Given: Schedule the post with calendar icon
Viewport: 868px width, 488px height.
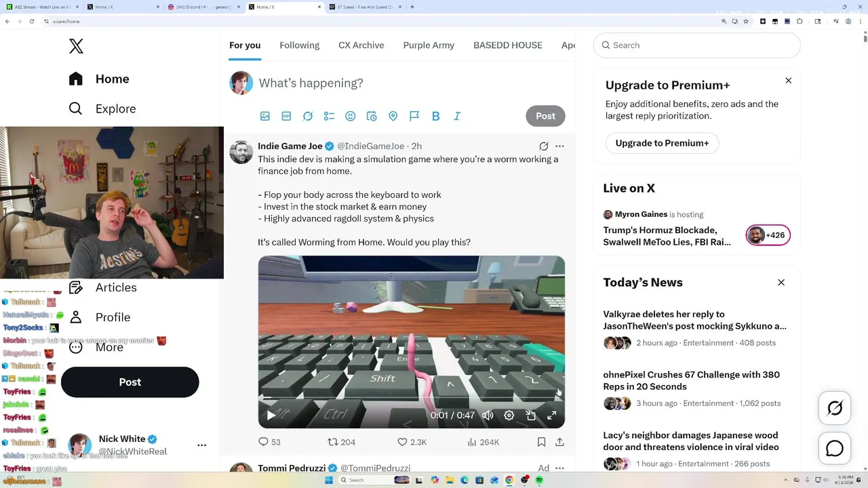Looking at the screenshot, I should [x=372, y=117].
